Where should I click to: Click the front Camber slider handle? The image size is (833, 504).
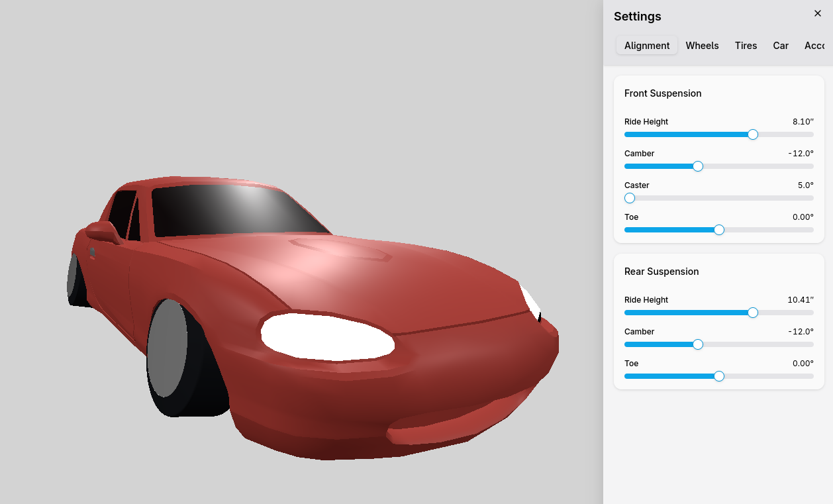[x=697, y=166]
